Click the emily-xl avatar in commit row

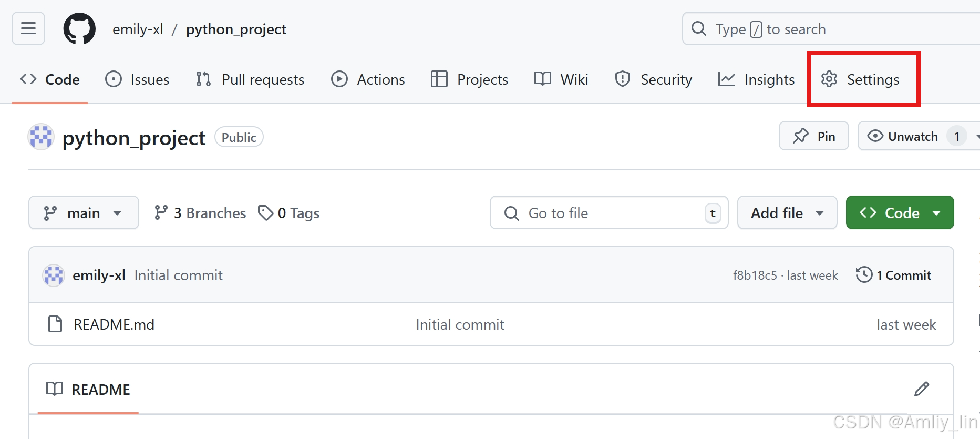point(54,275)
